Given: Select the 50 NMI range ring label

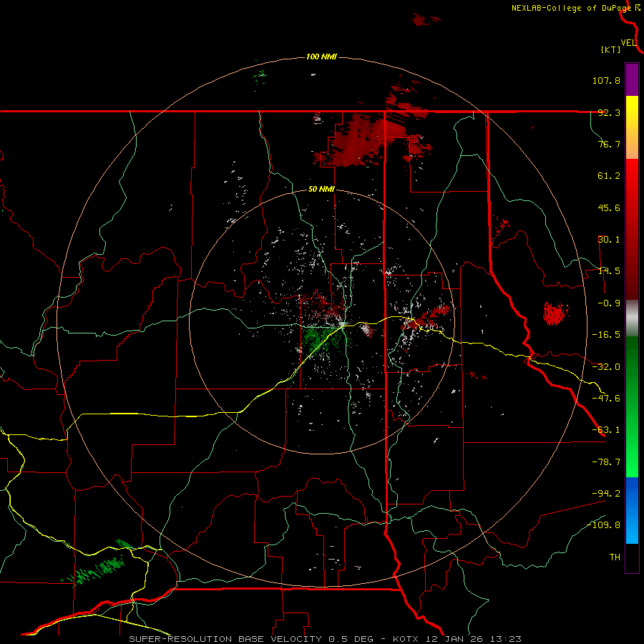Looking at the screenshot, I should pyautogui.click(x=321, y=189).
